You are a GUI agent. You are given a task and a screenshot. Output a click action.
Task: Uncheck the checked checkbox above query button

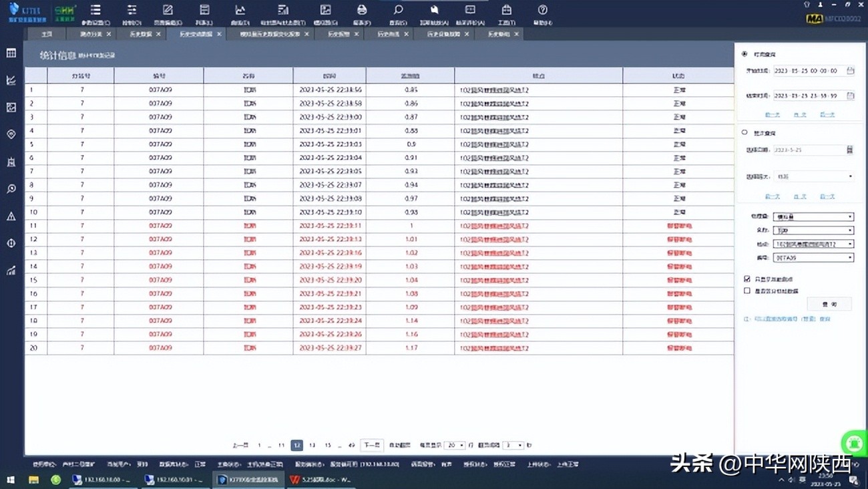pos(747,279)
